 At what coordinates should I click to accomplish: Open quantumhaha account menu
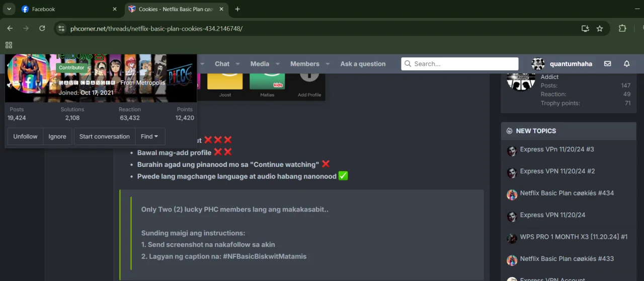click(571, 64)
